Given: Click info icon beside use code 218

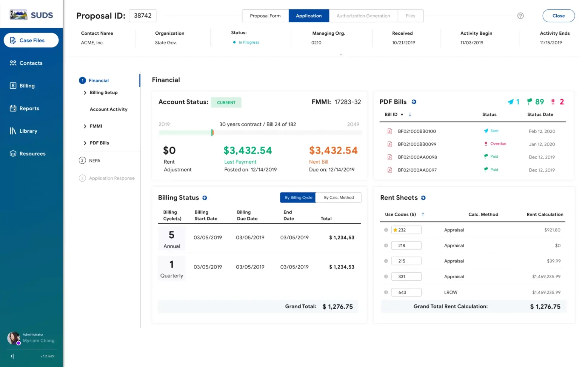Looking at the screenshot, I should click(x=386, y=245).
